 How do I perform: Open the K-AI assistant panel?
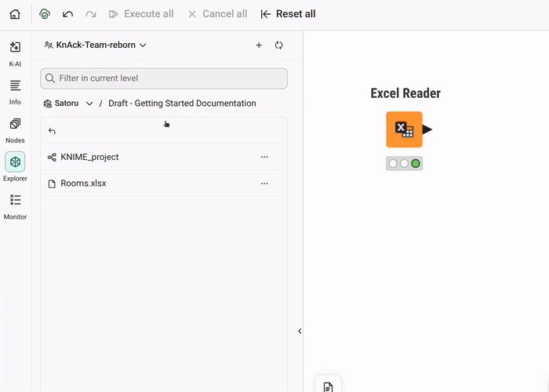pyautogui.click(x=15, y=53)
